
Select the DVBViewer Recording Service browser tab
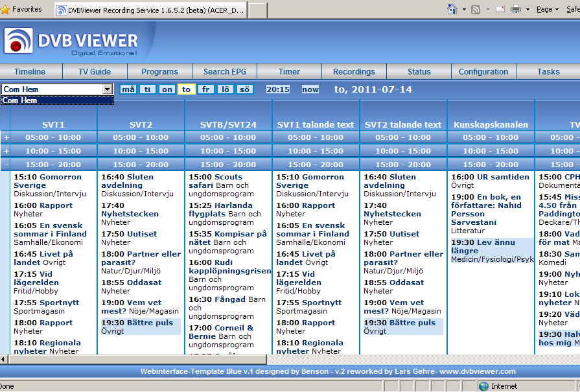tap(150, 10)
